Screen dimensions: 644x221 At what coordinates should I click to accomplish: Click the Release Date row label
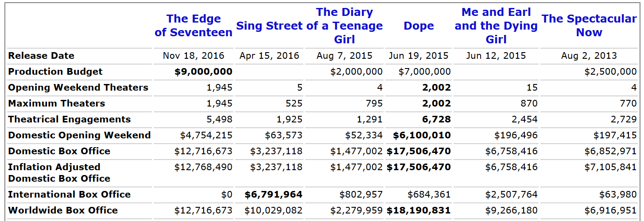click(41, 56)
